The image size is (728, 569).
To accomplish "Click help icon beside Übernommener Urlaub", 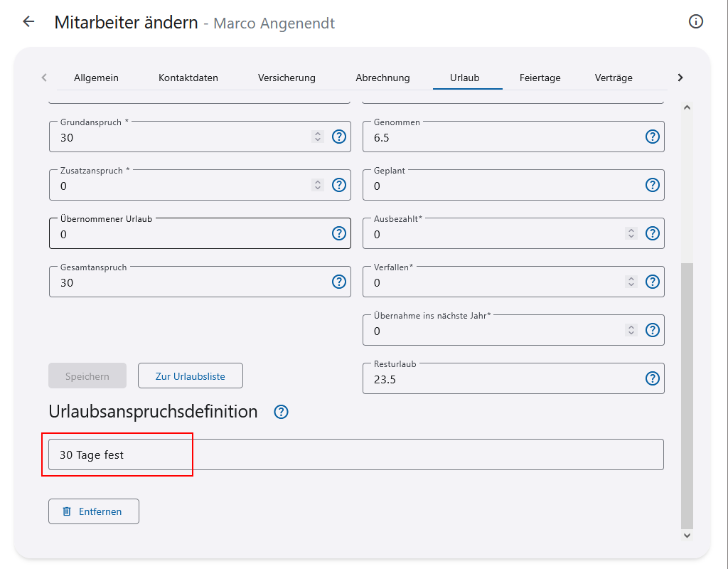I will click(x=339, y=233).
